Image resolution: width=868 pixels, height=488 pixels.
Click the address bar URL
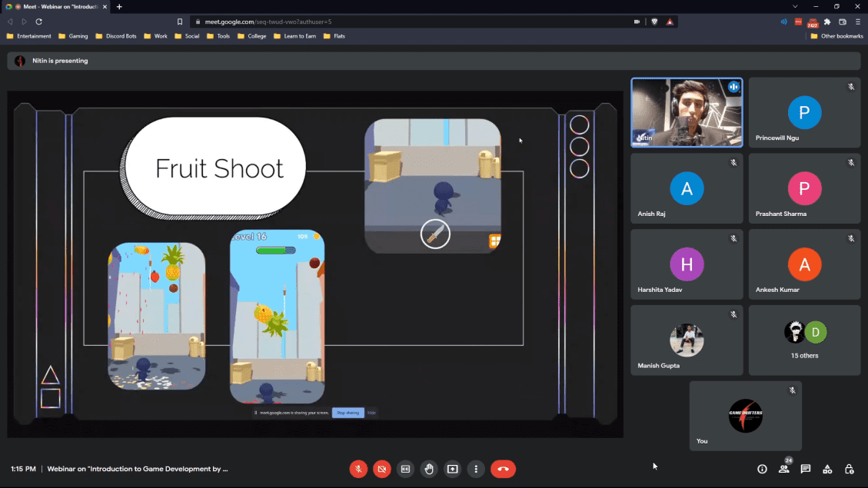[x=268, y=22]
